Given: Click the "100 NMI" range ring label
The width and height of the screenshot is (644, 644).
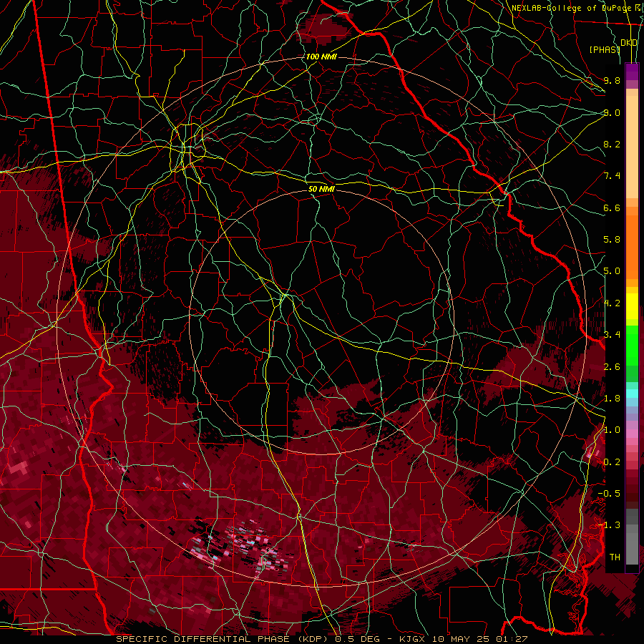Looking at the screenshot, I should (x=321, y=57).
